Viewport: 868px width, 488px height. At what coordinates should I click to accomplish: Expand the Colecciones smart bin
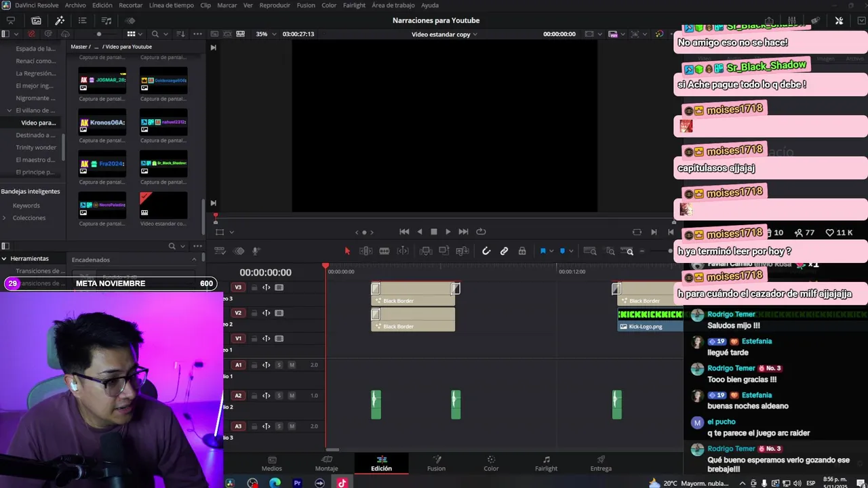point(4,218)
